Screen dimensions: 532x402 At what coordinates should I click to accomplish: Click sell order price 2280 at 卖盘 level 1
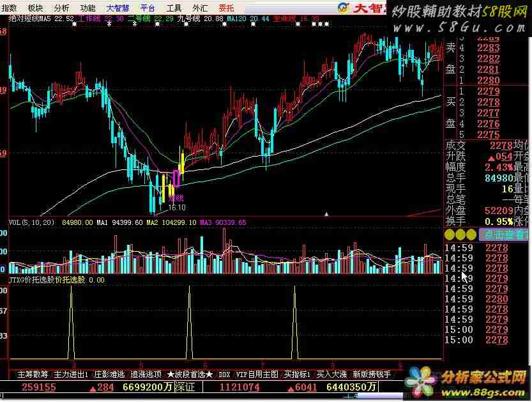pyautogui.click(x=489, y=81)
